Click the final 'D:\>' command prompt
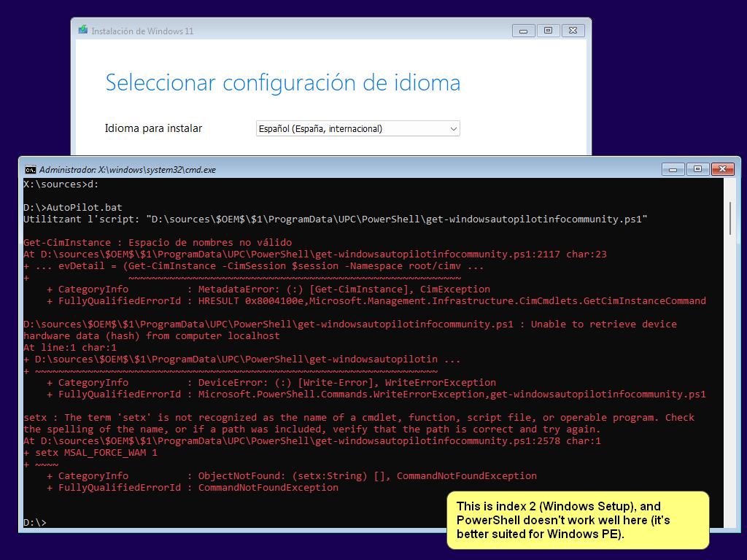The width and height of the screenshot is (747, 560). click(x=35, y=523)
